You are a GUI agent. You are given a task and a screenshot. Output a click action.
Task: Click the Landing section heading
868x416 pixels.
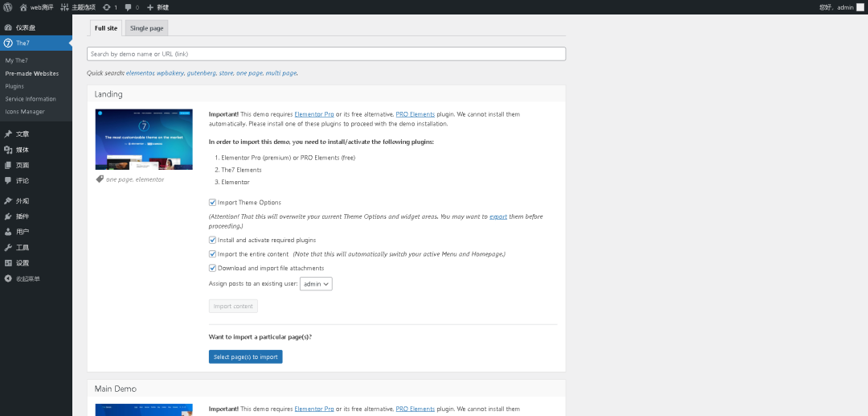click(x=108, y=94)
